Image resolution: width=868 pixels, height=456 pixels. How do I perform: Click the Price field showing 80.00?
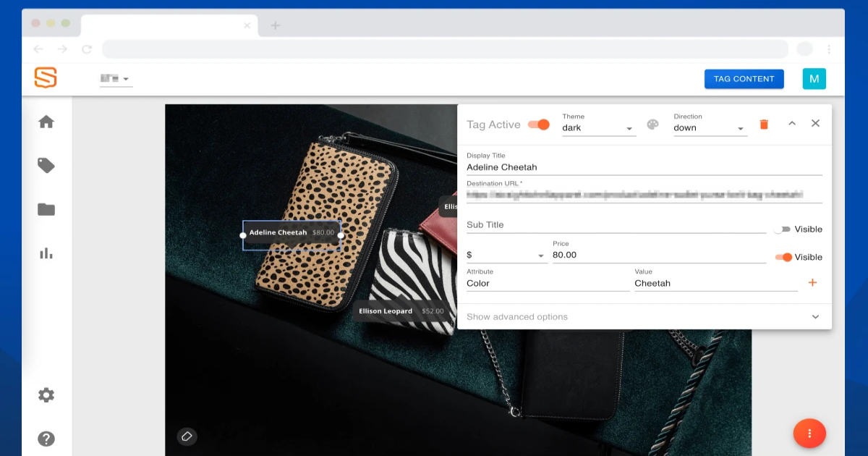(659, 256)
